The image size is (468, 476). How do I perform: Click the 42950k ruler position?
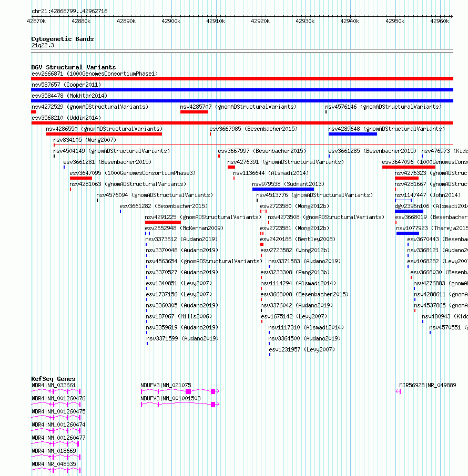pos(395,21)
